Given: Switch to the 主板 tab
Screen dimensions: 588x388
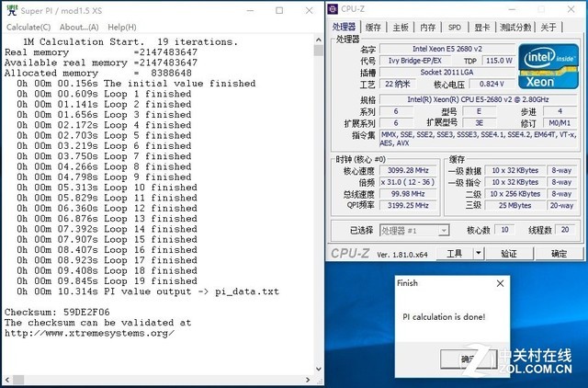Looking at the screenshot, I should (400, 28).
